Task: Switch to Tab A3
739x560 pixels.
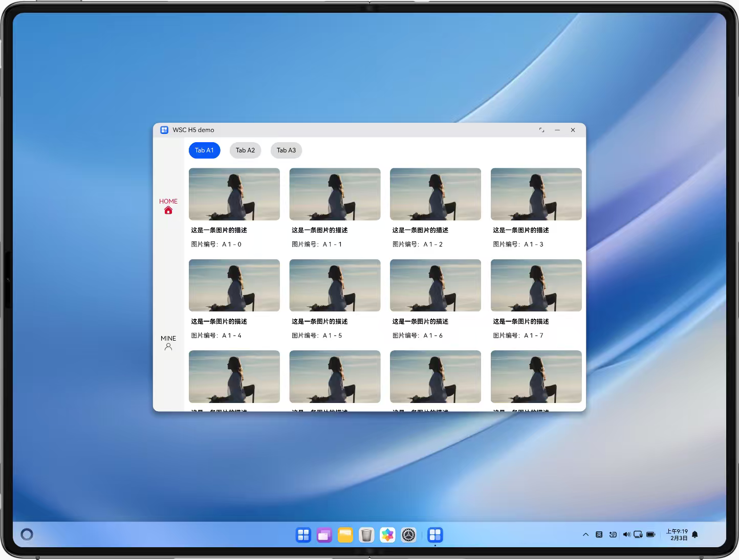Action: (286, 150)
